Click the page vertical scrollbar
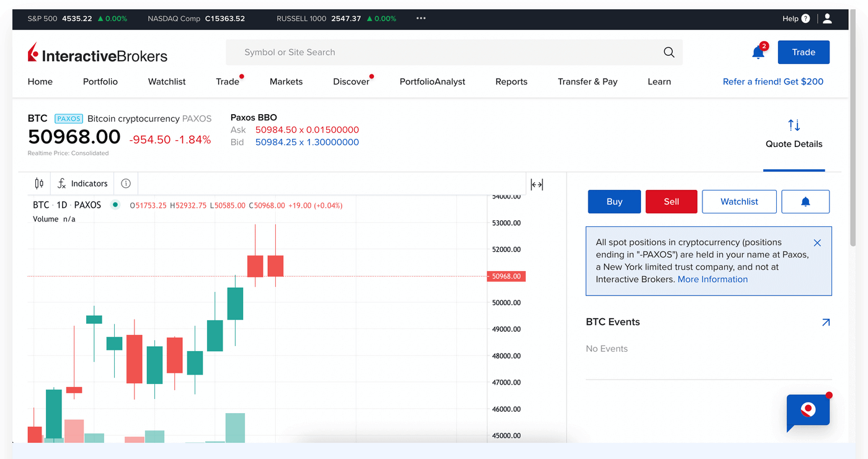 pos(854,127)
